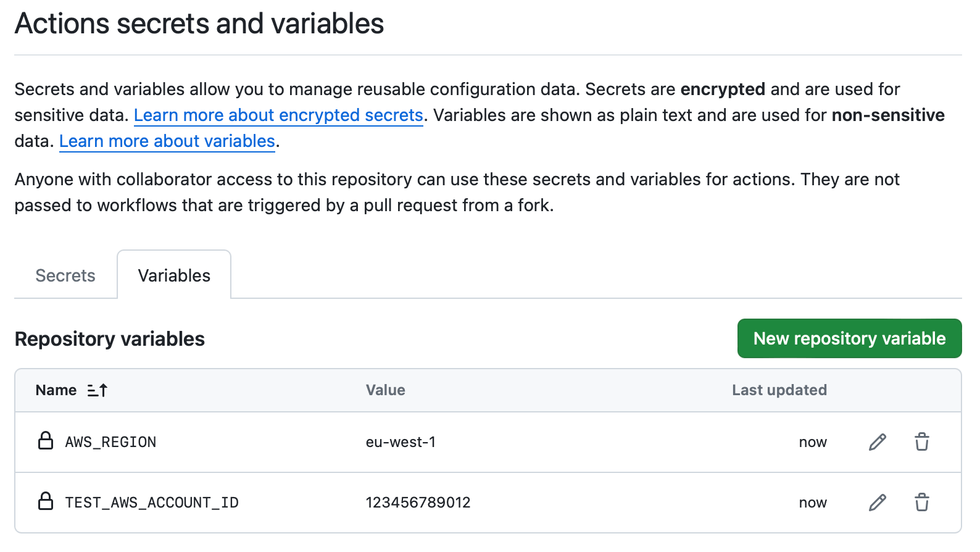Edit the TEST_AWS_ACCOUNT_ID variable with the pencil icon
This screenshot has width=980, height=552.
click(x=877, y=503)
